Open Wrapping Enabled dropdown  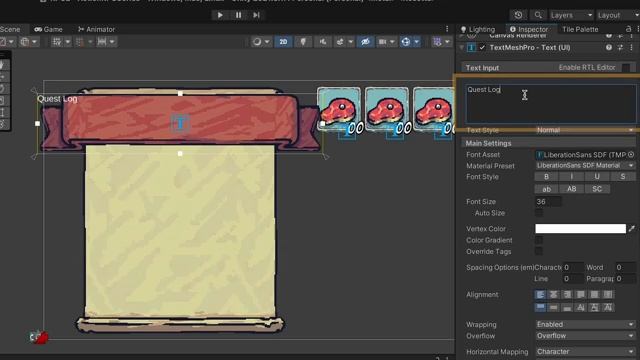click(x=585, y=324)
